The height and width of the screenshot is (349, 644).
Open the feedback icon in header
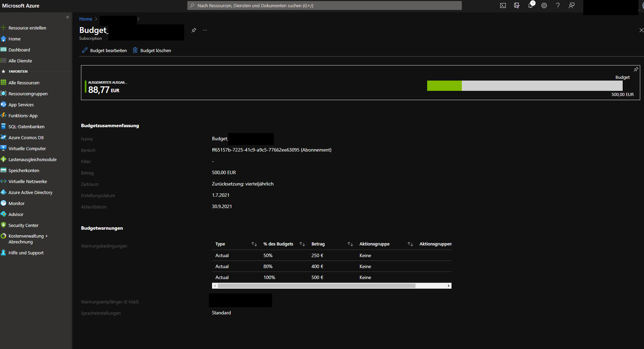click(572, 5)
